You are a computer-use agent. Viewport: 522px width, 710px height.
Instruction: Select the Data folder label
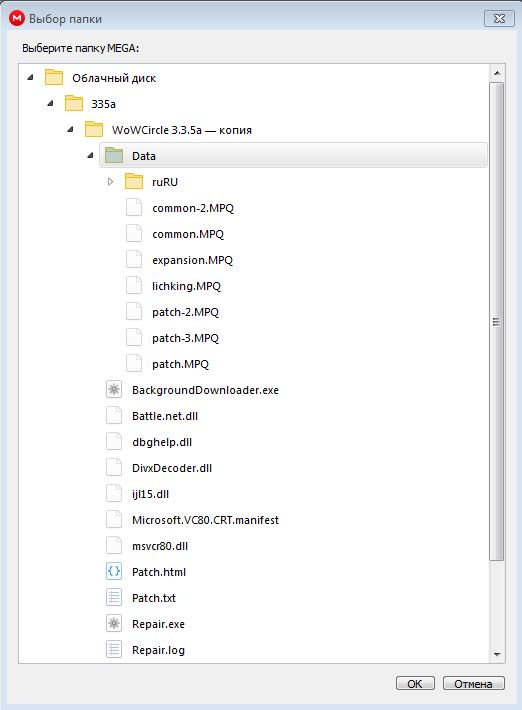tap(144, 156)
